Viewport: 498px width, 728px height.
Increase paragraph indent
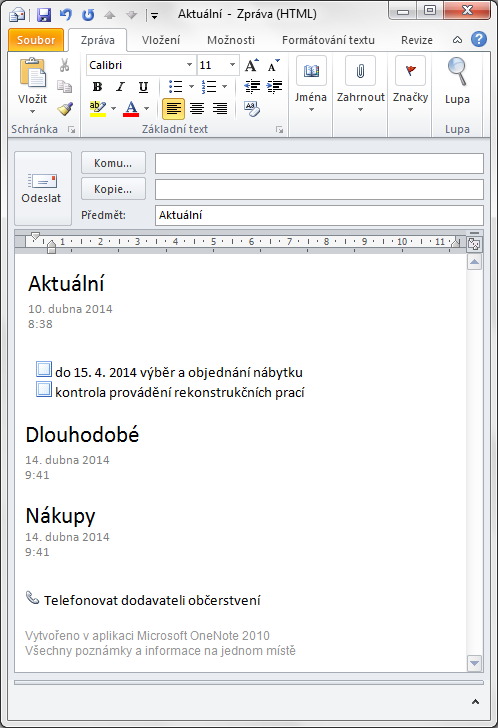click(274, 86)
